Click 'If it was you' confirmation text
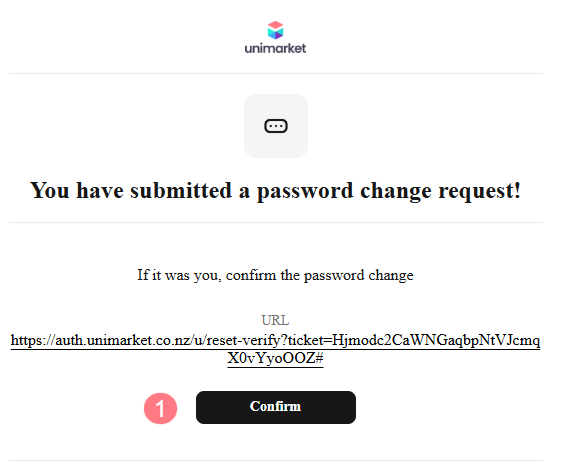Image resolution: width=564 pixels, height=461 pixels. pyautogui.click(x=179, y=275)
